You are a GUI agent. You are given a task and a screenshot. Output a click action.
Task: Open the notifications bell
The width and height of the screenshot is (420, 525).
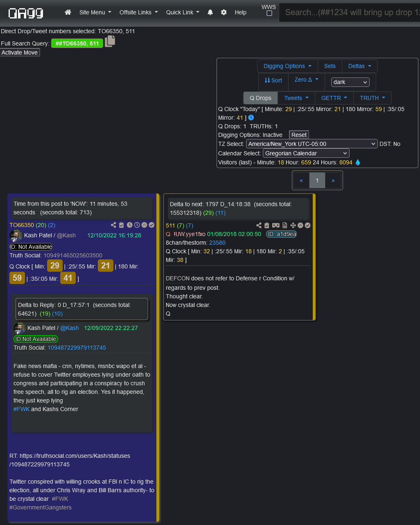210,12
